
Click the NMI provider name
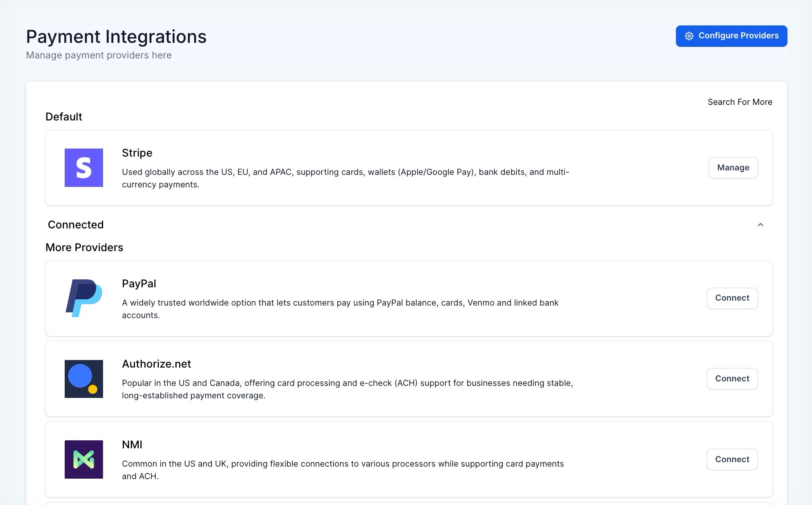point(132,445)
